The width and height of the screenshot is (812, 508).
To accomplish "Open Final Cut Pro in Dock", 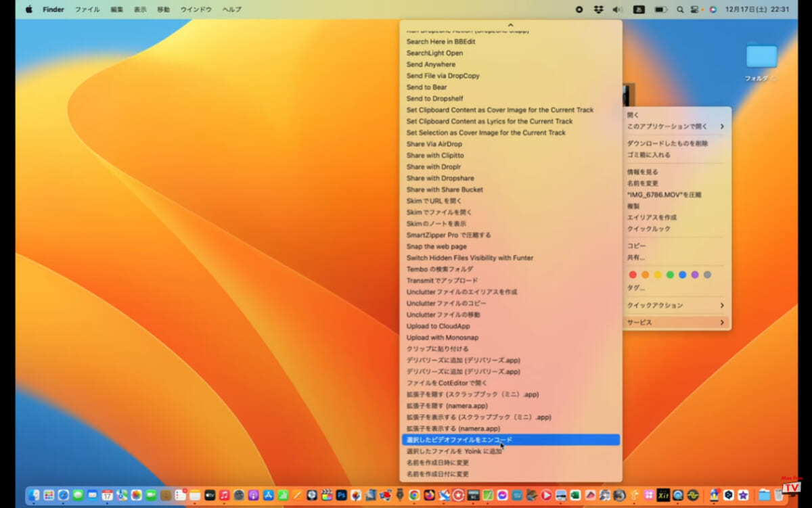I will coord(327,495).
